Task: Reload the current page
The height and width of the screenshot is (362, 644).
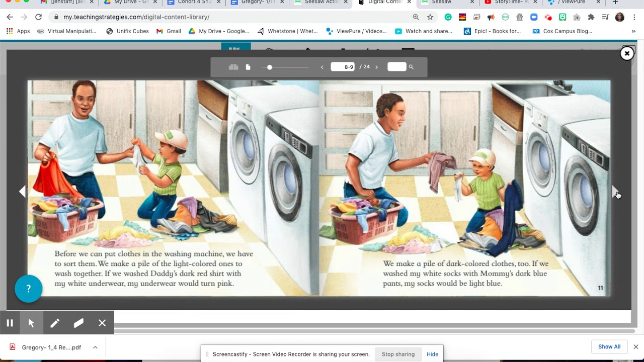Action: tap(38, 17)
